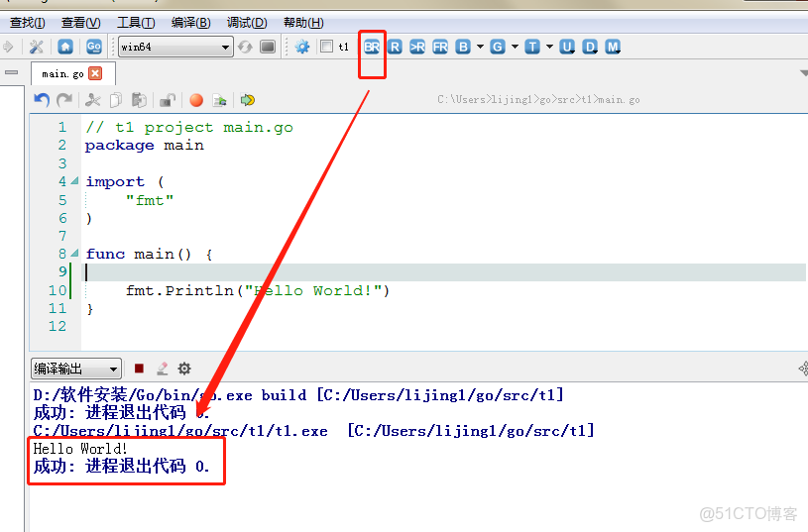
Task: Click the blue gear icon in the toolbar
Action: 302,47
